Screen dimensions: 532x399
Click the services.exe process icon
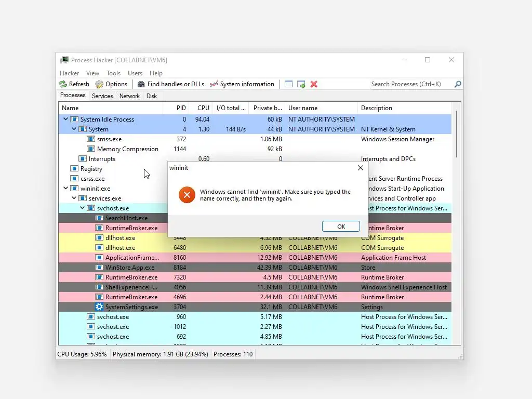tap(83, 198)
